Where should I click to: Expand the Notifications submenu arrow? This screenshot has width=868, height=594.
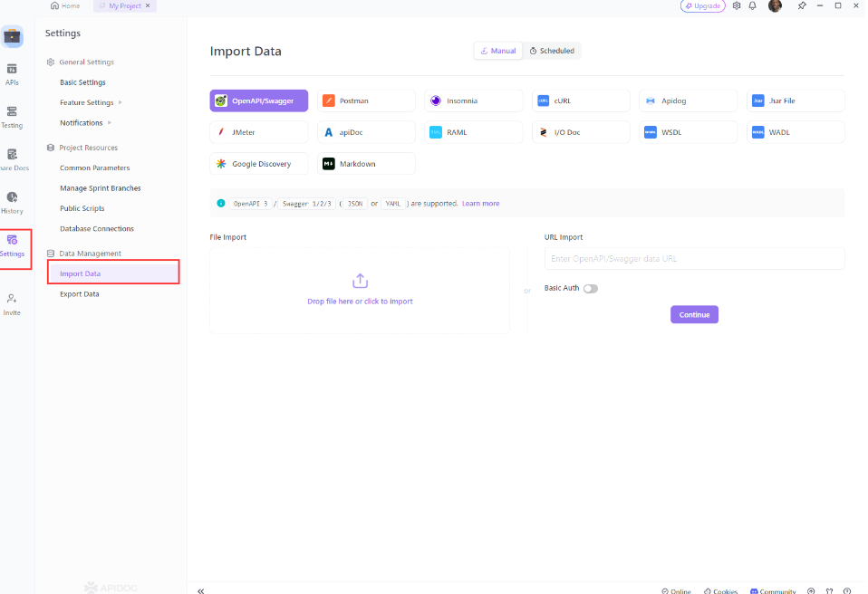109,123
